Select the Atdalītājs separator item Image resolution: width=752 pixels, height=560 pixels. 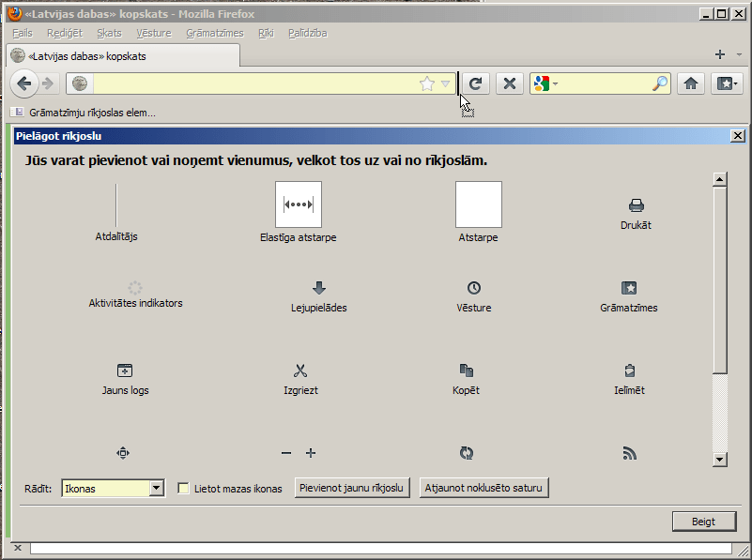pyautogui.click(x=116, y=212)
